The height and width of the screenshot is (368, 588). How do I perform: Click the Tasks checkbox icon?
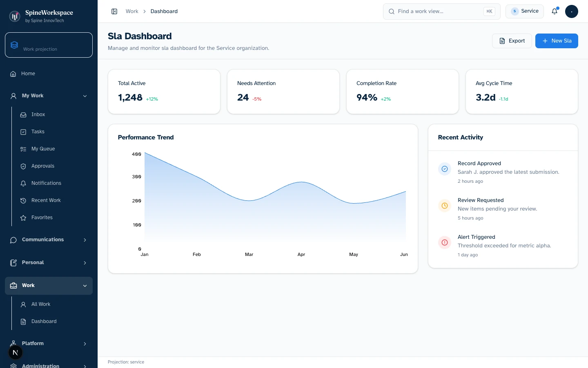pyautogui.click(x=23, y=132)
